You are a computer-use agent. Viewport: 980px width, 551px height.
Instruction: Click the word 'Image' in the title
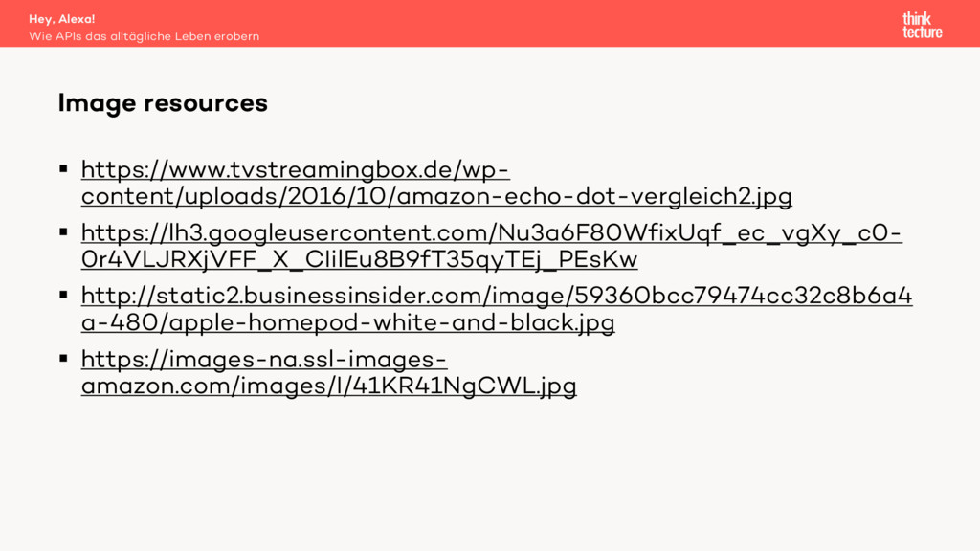[97, 103]
